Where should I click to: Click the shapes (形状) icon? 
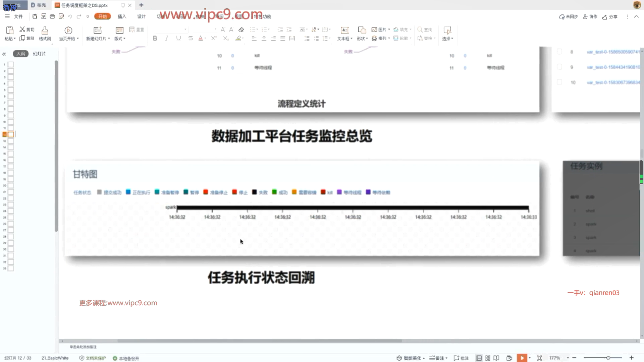pos(362,31)
